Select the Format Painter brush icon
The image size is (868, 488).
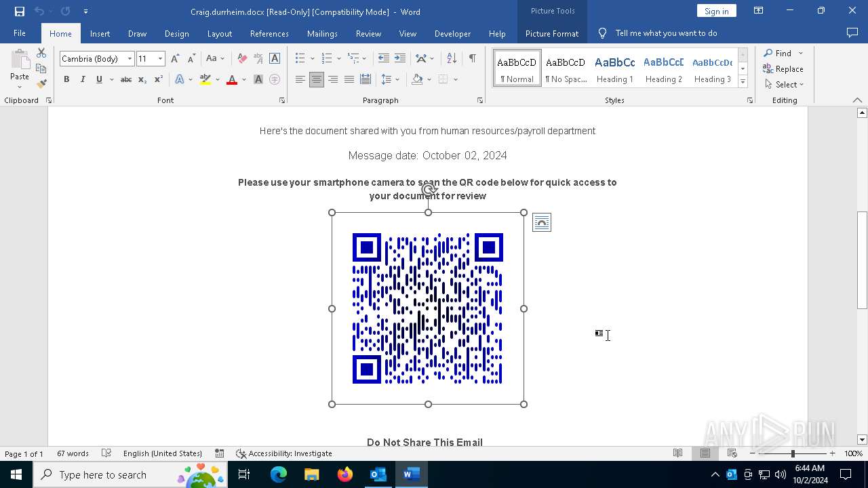pyautogui.click(x=41, y=84)
